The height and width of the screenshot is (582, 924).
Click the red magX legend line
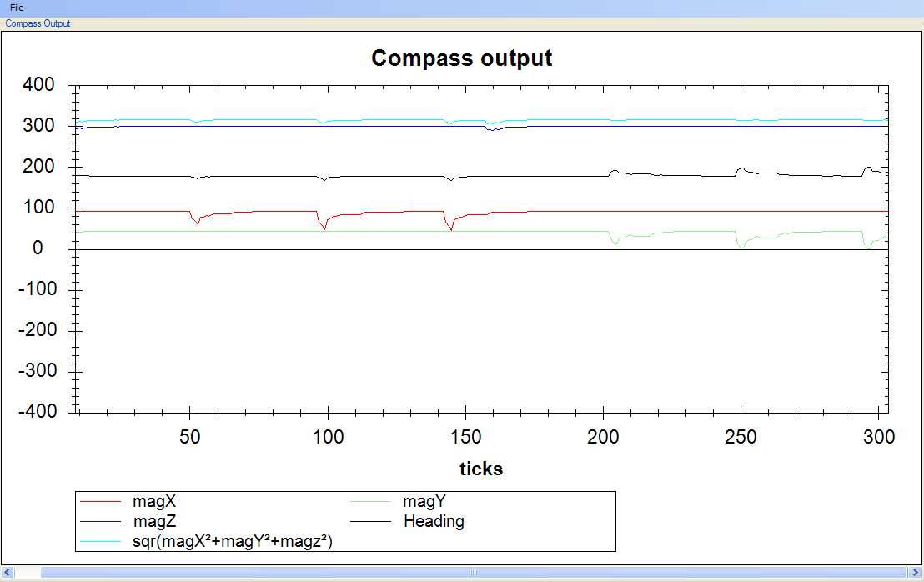(100, 502)
